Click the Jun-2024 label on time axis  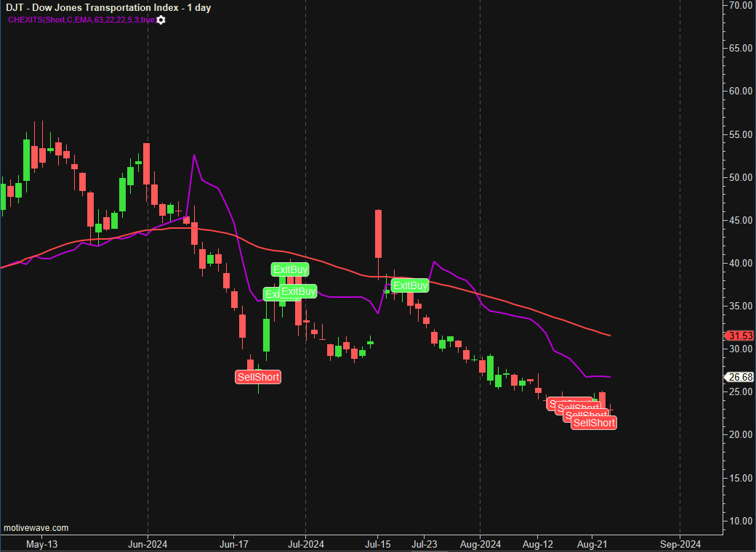[148, 543]
